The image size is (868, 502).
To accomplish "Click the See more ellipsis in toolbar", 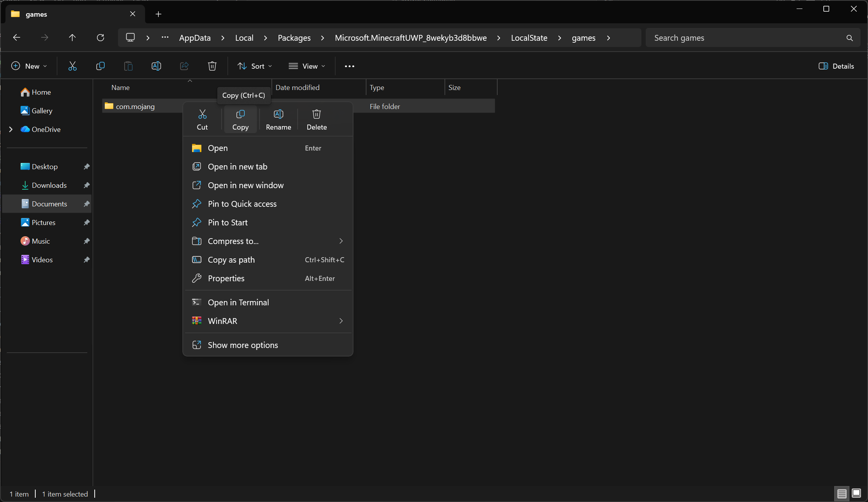I will [349, 66].
